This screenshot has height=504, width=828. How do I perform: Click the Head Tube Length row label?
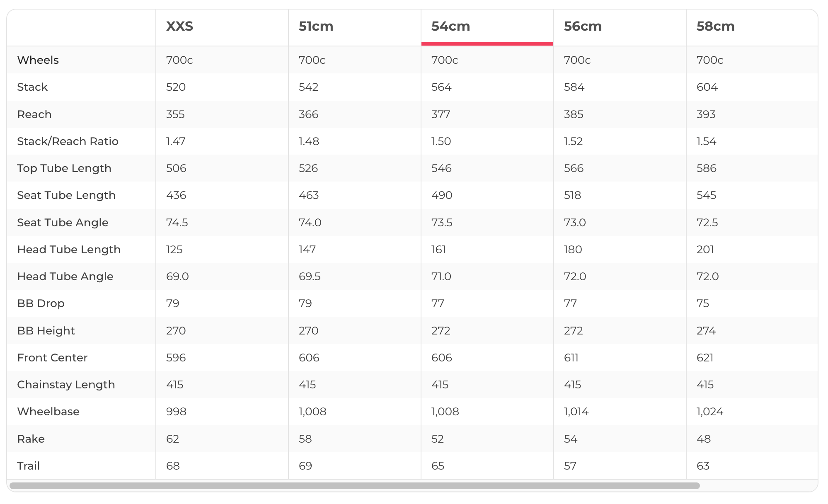(x=69, y=250)
